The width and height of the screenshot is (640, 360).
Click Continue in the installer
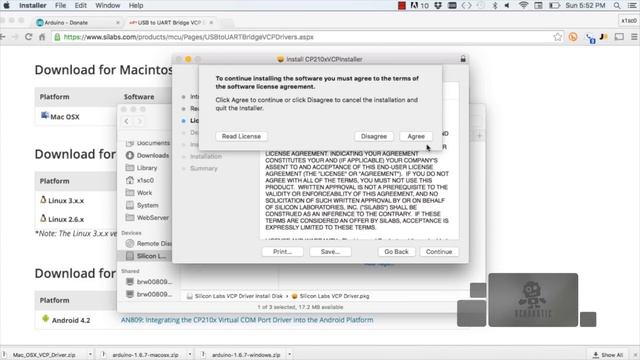[439, 252]
